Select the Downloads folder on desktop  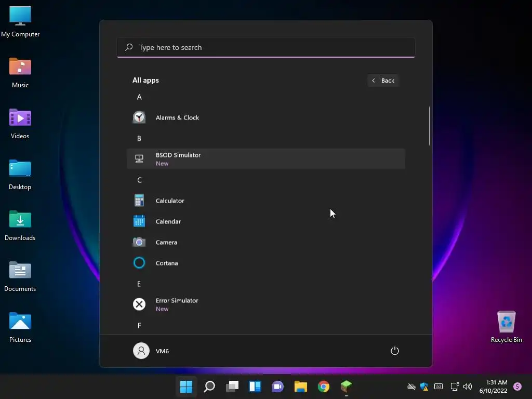click(20, 225)
